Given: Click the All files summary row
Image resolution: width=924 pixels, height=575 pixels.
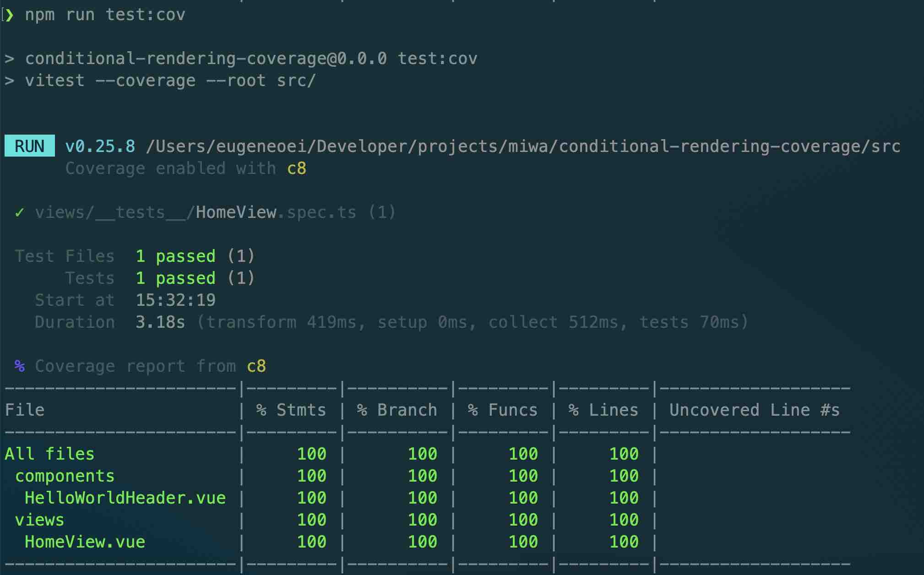Looking at the screenshot, I should click(x=49, y=454).
